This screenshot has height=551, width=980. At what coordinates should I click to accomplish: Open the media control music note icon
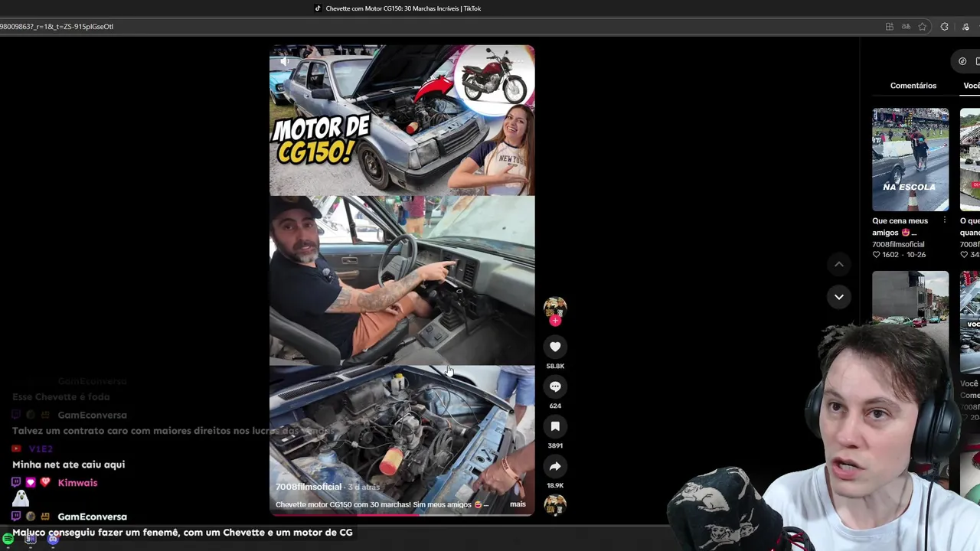coord(965,27)
